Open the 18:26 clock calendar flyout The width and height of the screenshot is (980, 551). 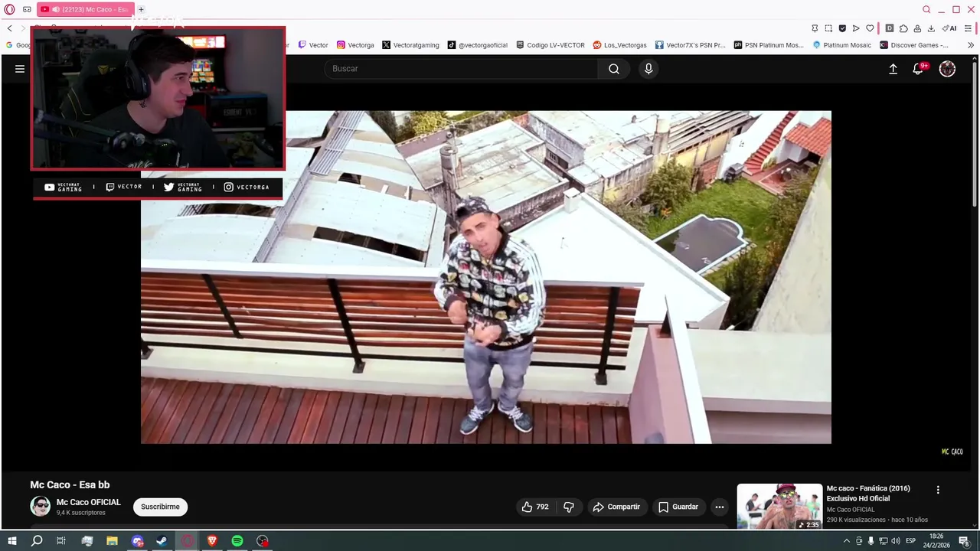(x=936, y=541)
